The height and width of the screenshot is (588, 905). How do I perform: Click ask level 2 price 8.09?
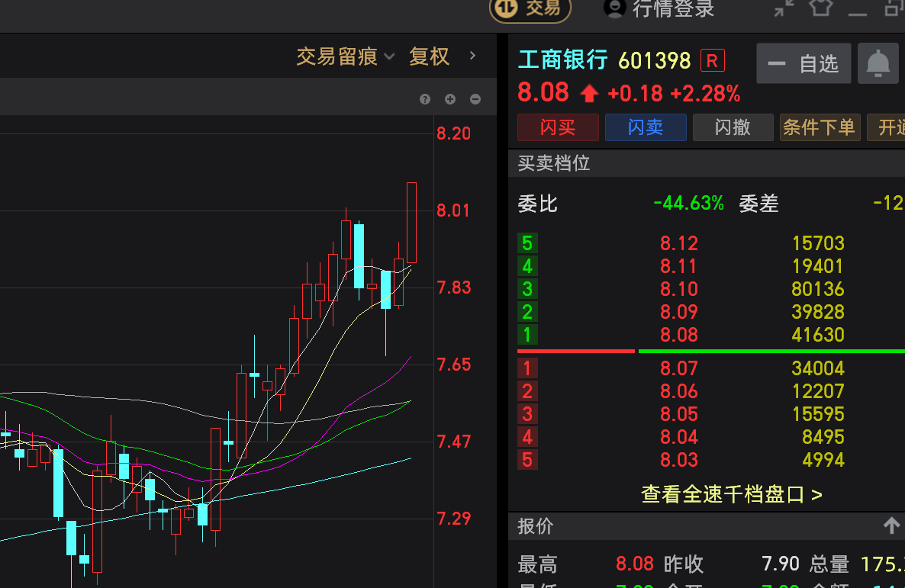click(x=679, y=312)
